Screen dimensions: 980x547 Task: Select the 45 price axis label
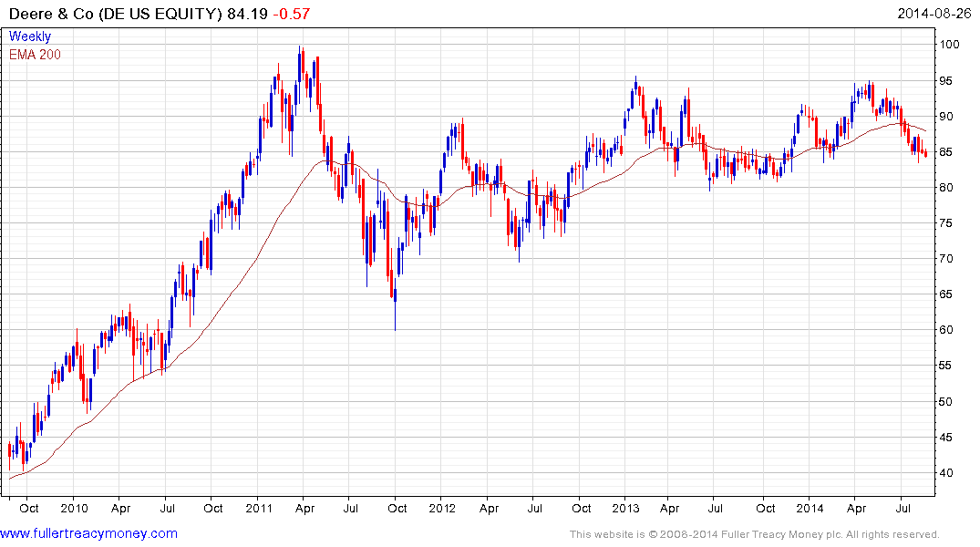click(946, 438)
